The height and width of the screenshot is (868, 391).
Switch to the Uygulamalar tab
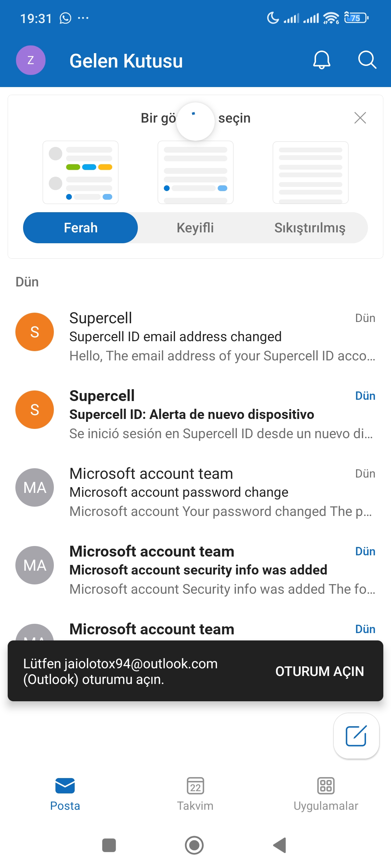point(326,794)
